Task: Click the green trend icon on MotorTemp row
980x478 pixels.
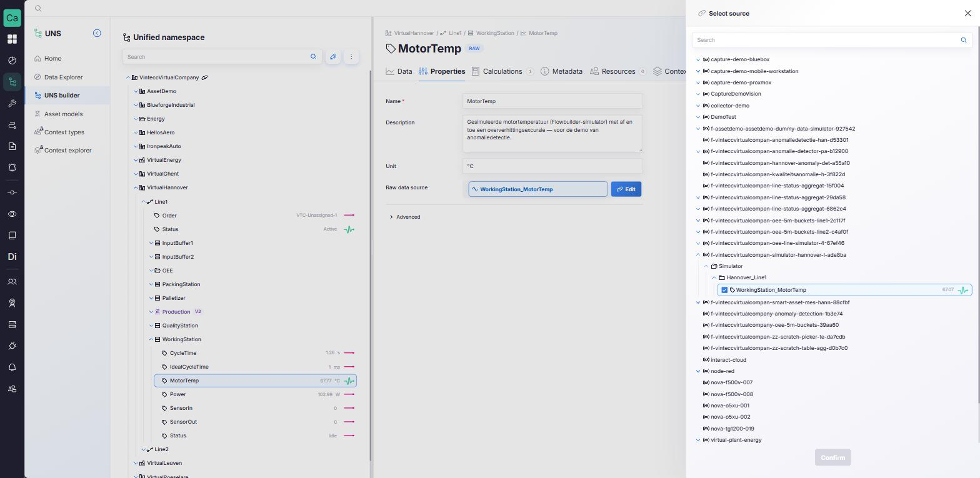Action: point(349,381)
